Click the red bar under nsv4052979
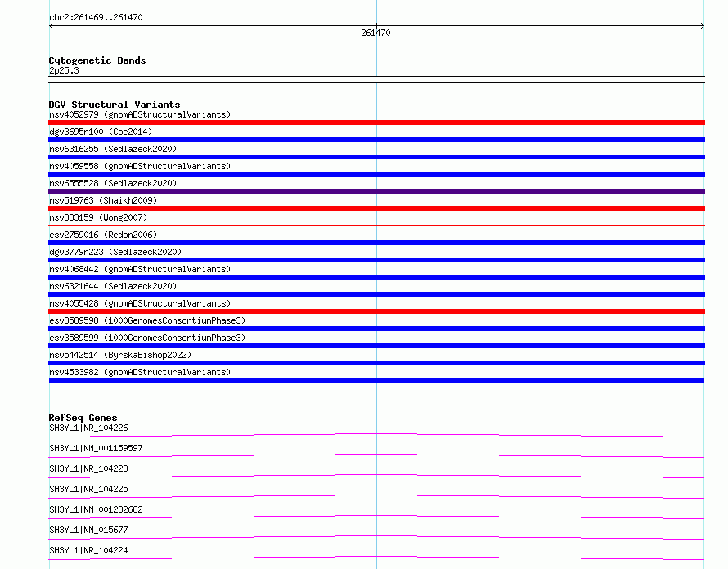This screenshot has width=728, height=569. point(376,123)
